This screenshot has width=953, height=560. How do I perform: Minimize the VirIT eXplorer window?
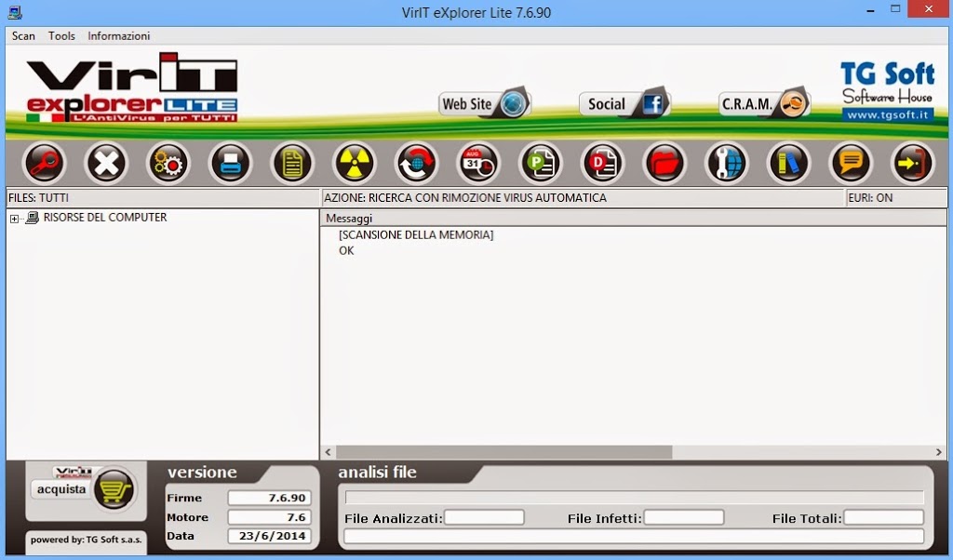click(x=870, y=9)
